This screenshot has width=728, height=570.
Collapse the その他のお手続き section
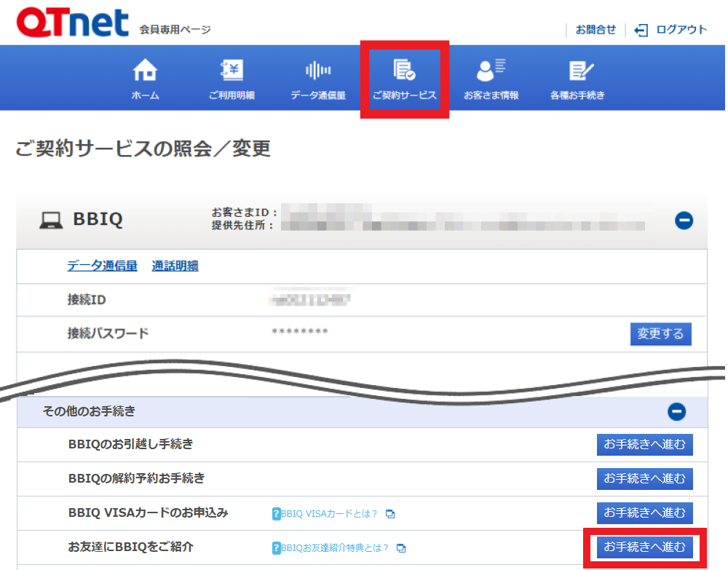pos(676,412)
